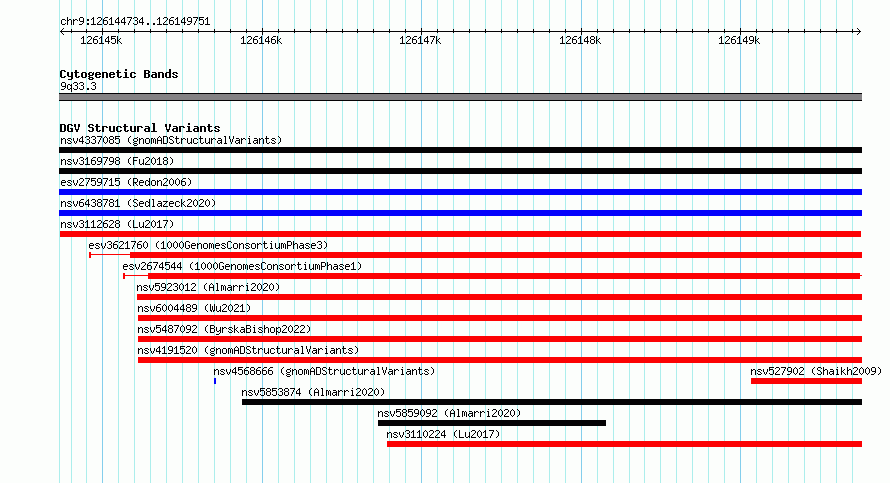Click nsv4568666 gnomADStructuralVariants label
The image size is (890, 483).
(x=324, y=371)
